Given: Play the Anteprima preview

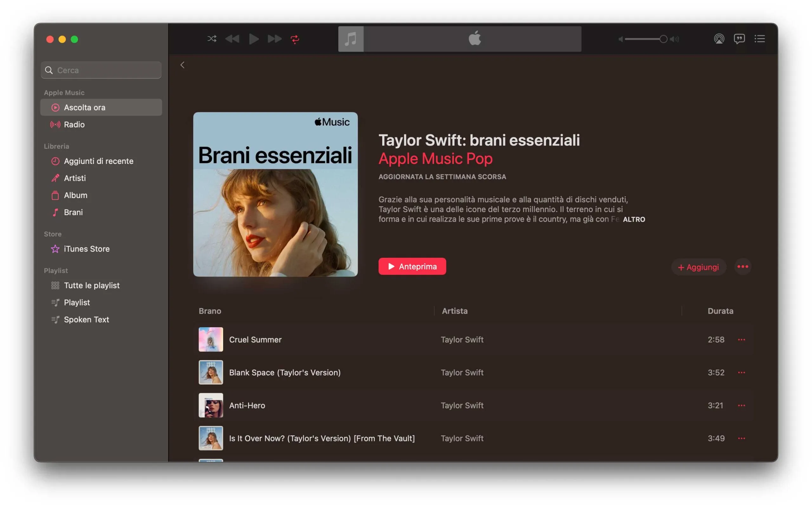Looking at the screenshot, I should click(x=412, y=266).
